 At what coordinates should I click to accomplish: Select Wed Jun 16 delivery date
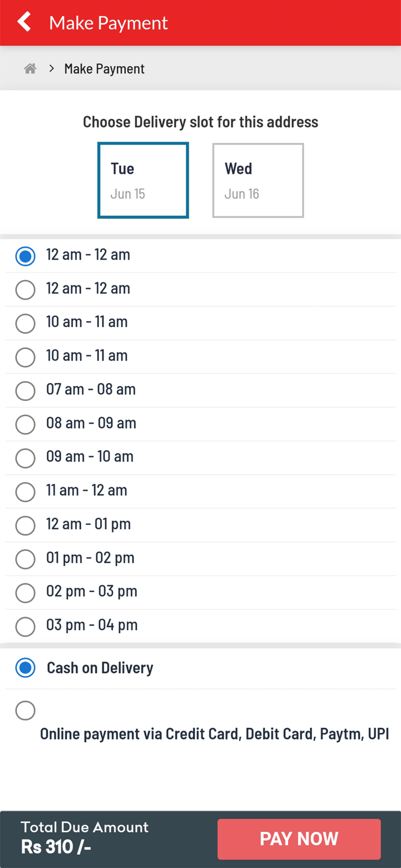(257, 180)
